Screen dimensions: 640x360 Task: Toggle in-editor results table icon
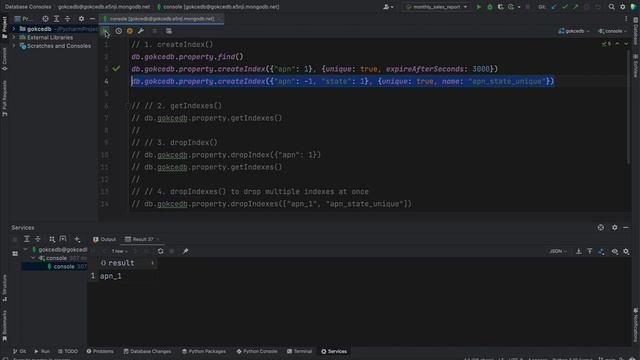(169, 31)
